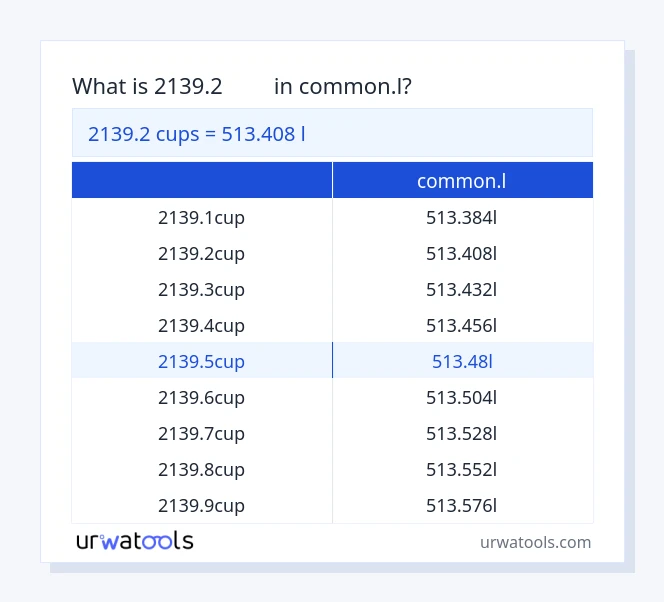Select the highlighted 2139.5cup cell

pyautogui.click(x=201, y=361)
